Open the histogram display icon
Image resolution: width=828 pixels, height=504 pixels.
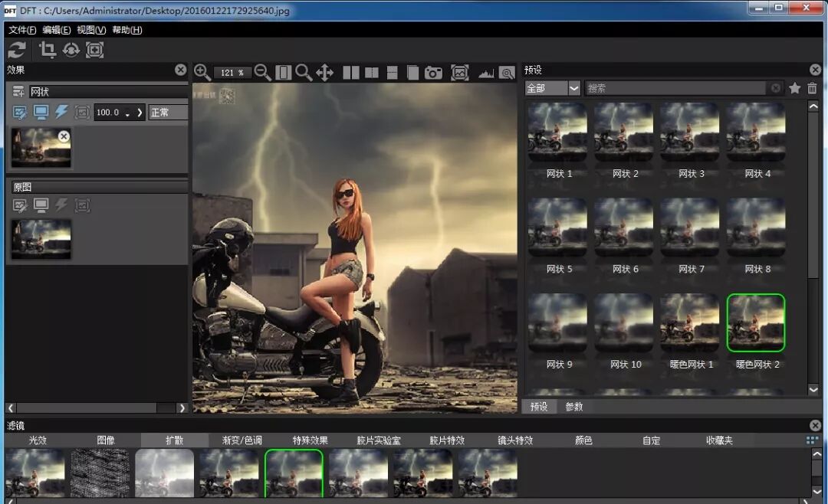tap(486, 74)
